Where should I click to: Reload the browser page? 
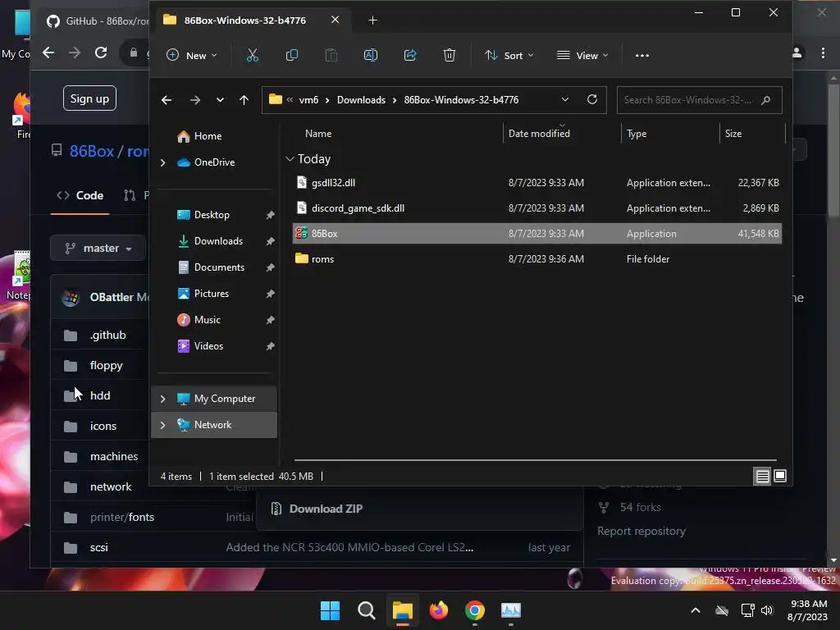101,53
